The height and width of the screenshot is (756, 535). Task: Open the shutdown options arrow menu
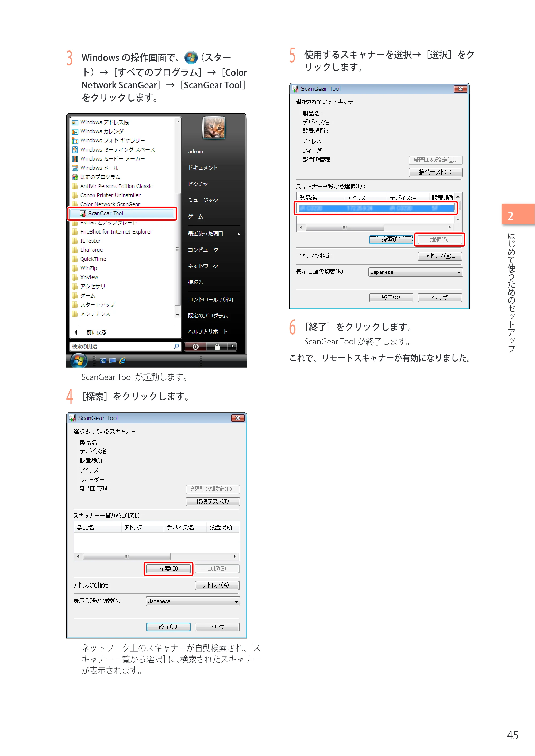(233, 347)
